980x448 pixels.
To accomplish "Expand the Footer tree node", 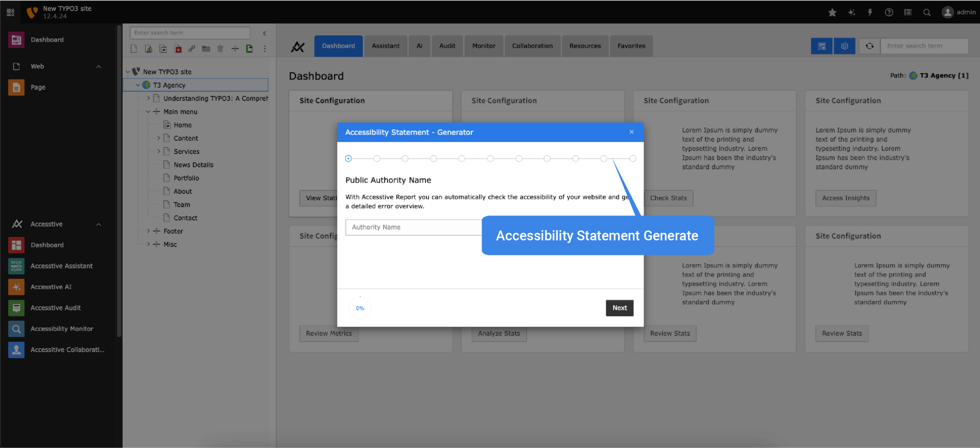I will tap(148, 230).
